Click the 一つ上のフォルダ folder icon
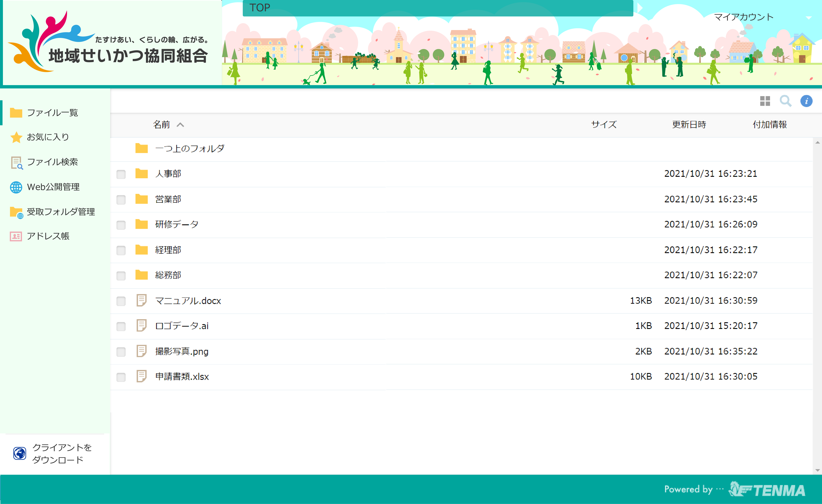822x504 pixels. pyautogui.click(x=141, y=148)
